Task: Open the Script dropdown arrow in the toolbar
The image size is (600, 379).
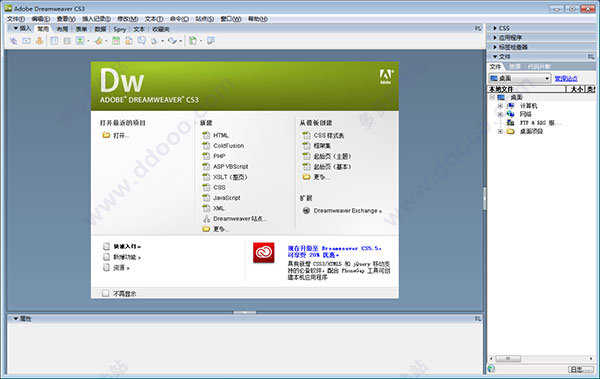Action: pyautogui.click(x=180, y=41)
